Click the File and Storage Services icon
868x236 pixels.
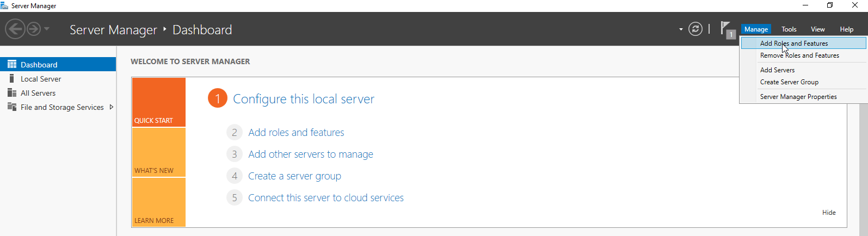pos(12,107)
